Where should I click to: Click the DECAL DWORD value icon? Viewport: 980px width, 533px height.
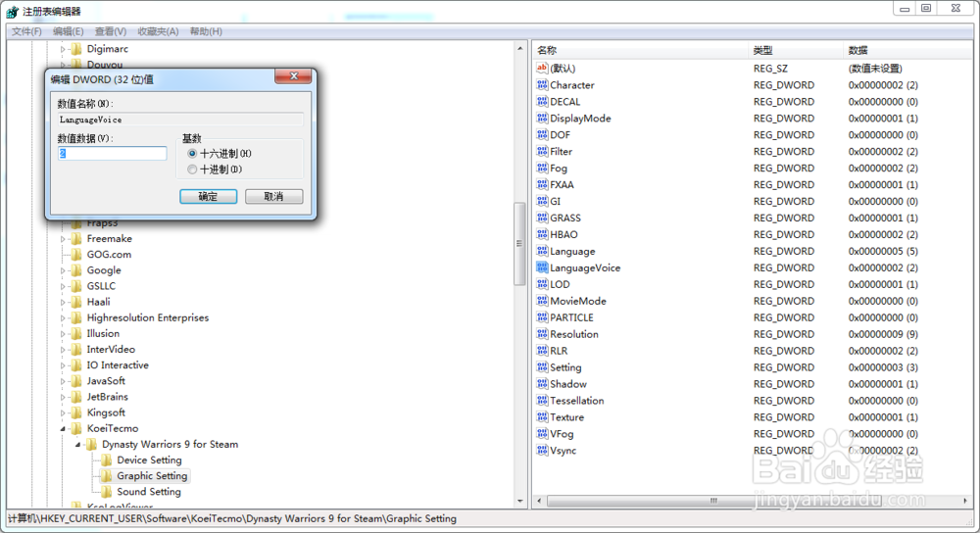tap(542, 101)
